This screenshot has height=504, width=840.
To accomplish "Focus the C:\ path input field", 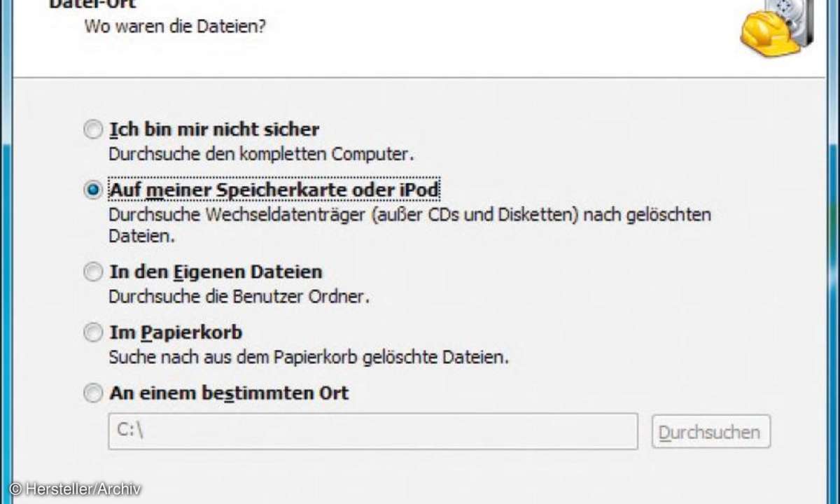I will [x=373, y=431].
